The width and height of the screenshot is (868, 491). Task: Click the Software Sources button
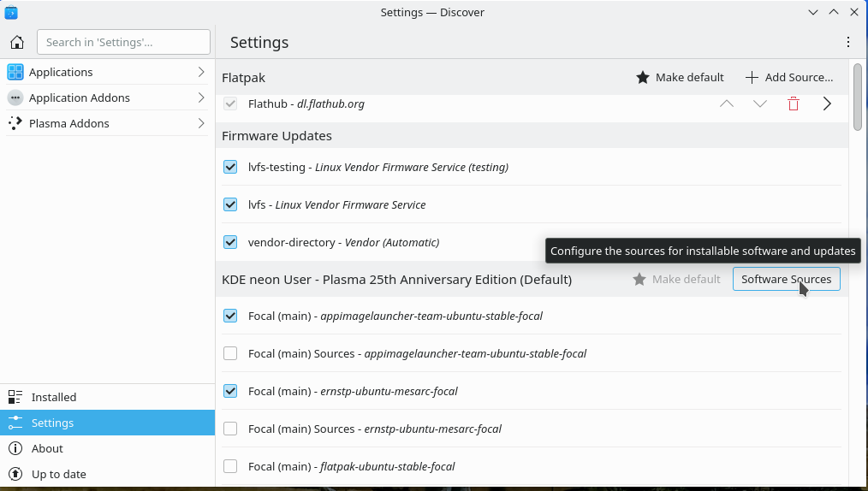coord(786,279)
